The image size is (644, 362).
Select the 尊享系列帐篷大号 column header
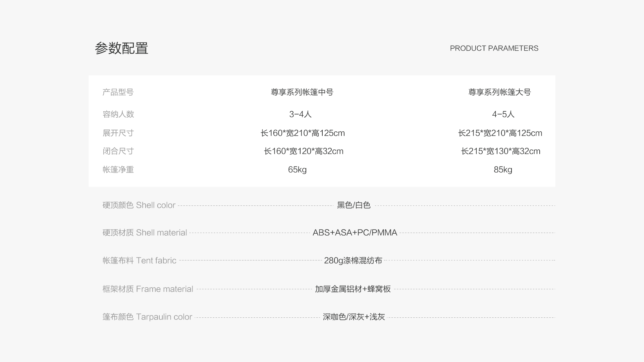tap(499, 92)
